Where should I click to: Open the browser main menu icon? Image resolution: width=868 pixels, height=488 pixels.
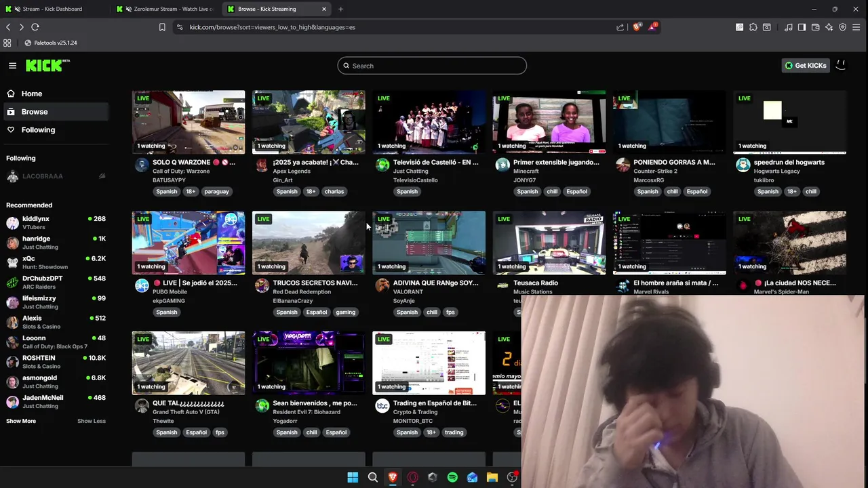coord(858,27)
